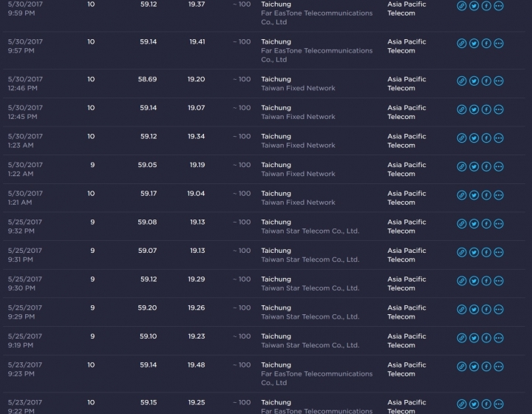This screenshot has width=532, height=414.
Task: Click Taichung server in 58.69 download row
Action: [x=276, y=79]
